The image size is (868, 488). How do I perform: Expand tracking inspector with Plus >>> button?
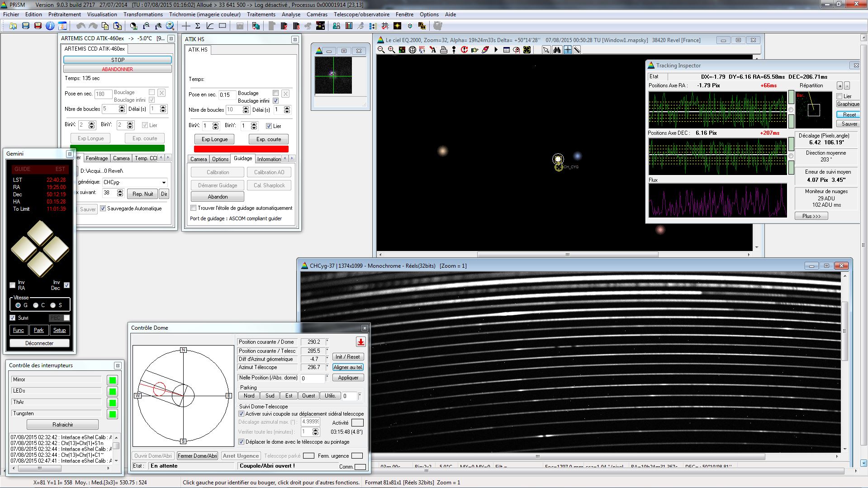811,216
